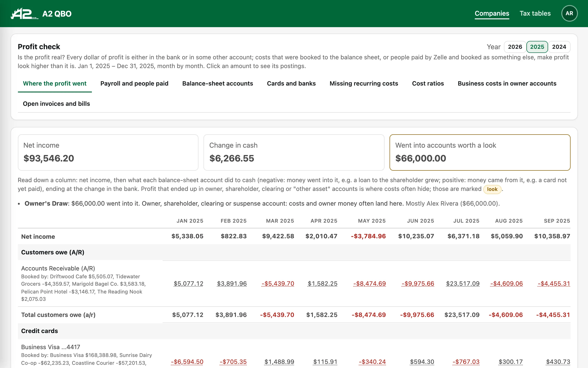Select year 2026
The image size is (588, 368).
[515, 47]
